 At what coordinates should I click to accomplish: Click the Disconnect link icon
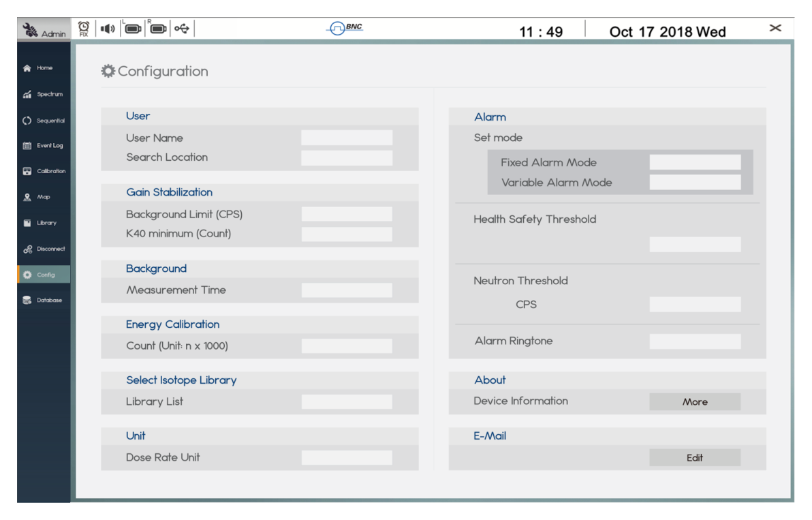(27, 249)
